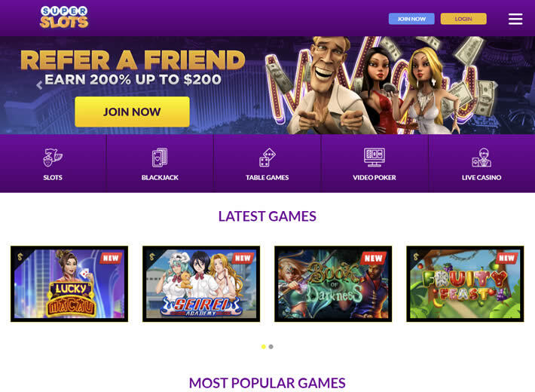Open the hamburger menu icon

(x=515, y=19)
